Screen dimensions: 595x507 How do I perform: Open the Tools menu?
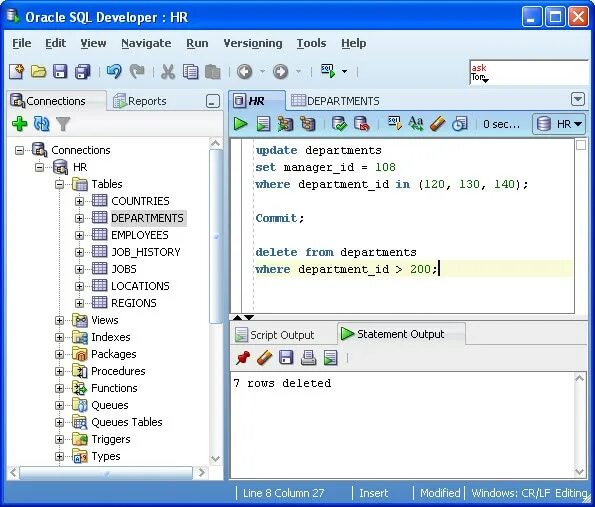click(311, 43)
